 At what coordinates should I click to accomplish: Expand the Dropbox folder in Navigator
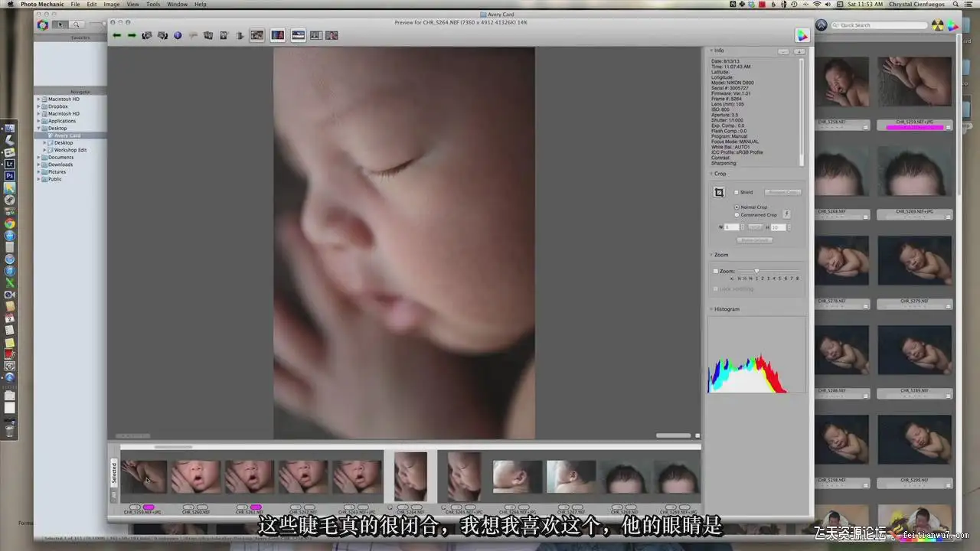tap(39, 106)
